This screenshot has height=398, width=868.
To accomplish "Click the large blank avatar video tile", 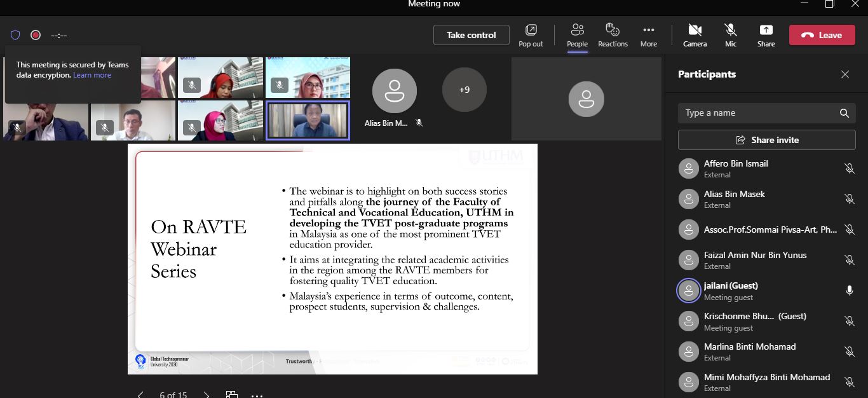I will pyautogui.click(x=586, y=99).
